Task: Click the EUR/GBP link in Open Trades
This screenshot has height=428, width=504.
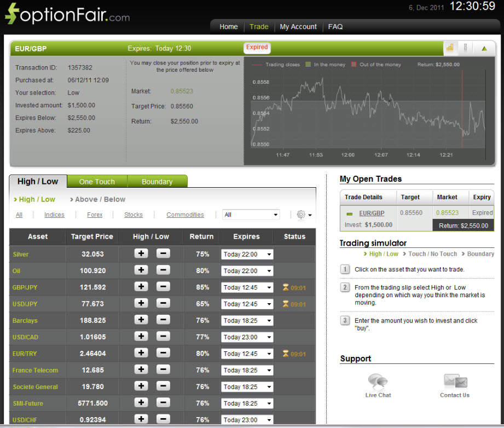Action: (372, 213)
